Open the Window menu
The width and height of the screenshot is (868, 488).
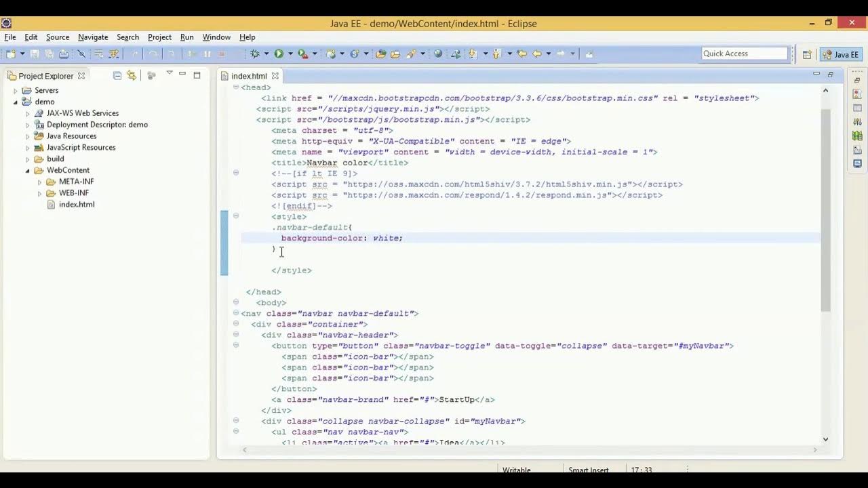pyautogui.click(x=216, y=37)
